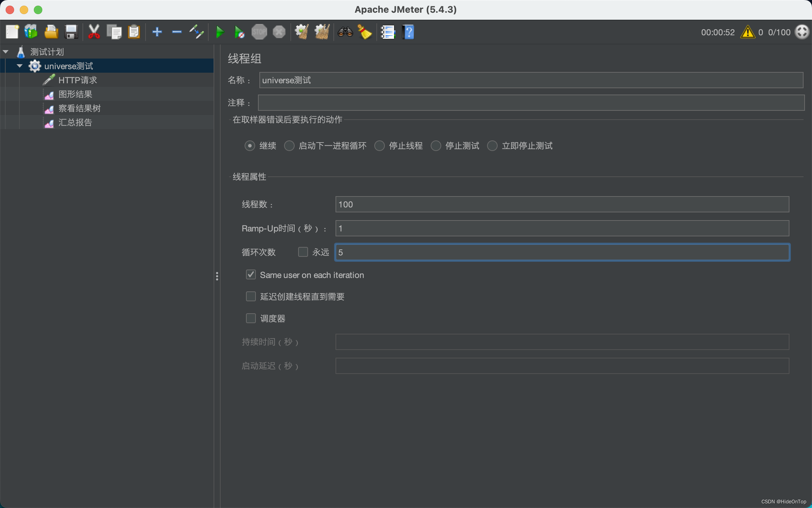
Task: Uncheck Same user on each iteration
Action: click(251, 275)
